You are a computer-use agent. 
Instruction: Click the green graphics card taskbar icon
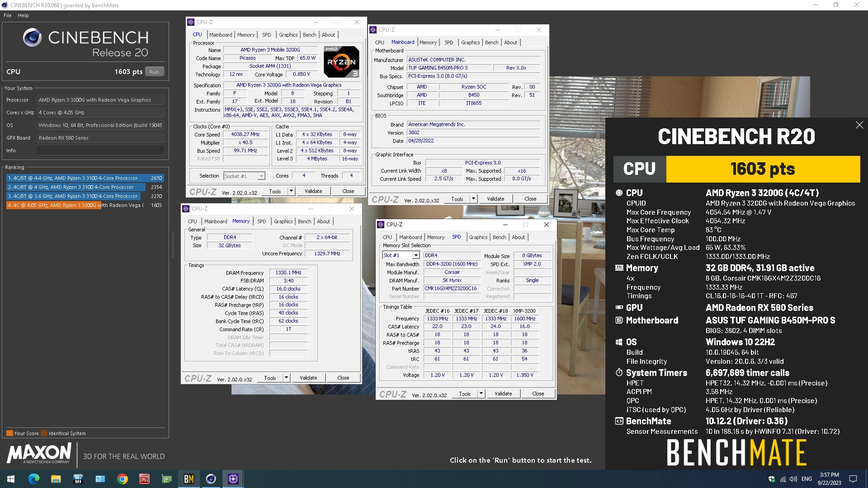pyautogui.click(x=167, y=479)
